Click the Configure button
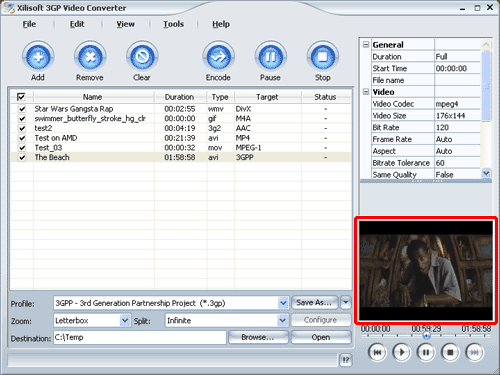The height and width of the screenshot is (375, 500). coord(321,320)
